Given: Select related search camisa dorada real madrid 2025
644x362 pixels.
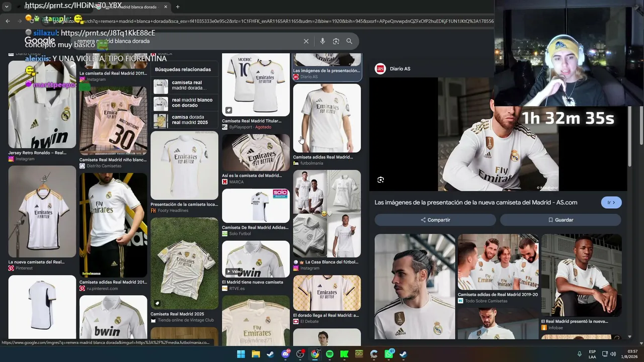Looking at the screenshot, I should [x=184, y=120].
